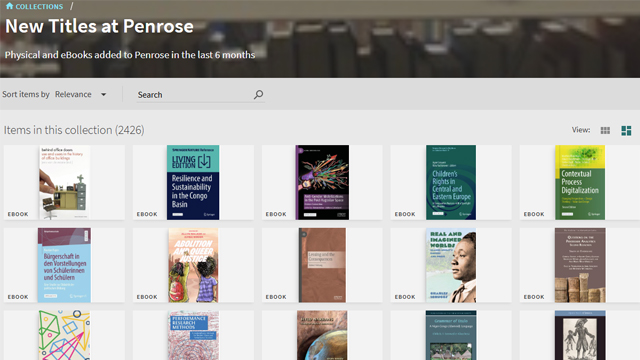This screenshot has height=360, width=640.
Task: Click the home icon beside Collections
Action: [x=9, y=6]
